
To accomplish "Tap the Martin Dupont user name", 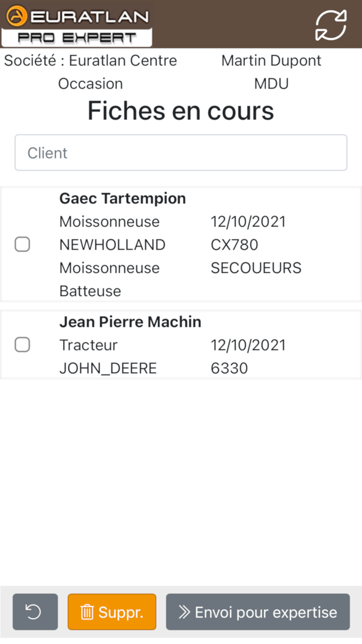I will click(x=271, y=61).
